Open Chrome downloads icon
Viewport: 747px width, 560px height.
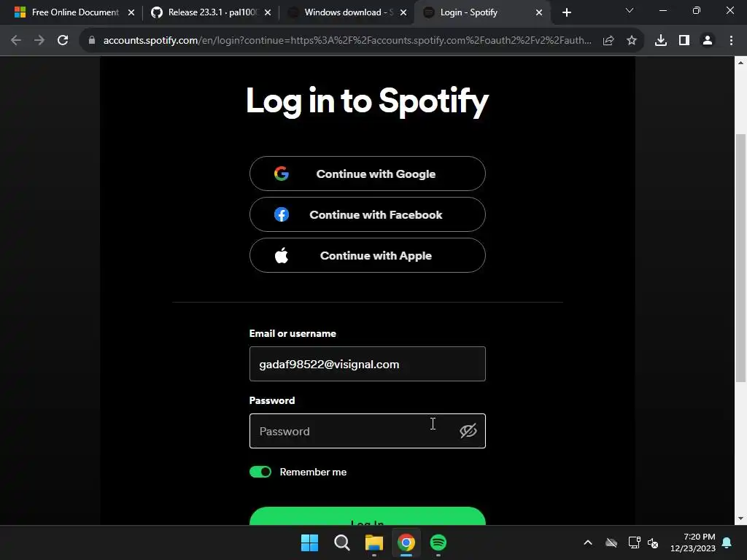tap(661, 41)
